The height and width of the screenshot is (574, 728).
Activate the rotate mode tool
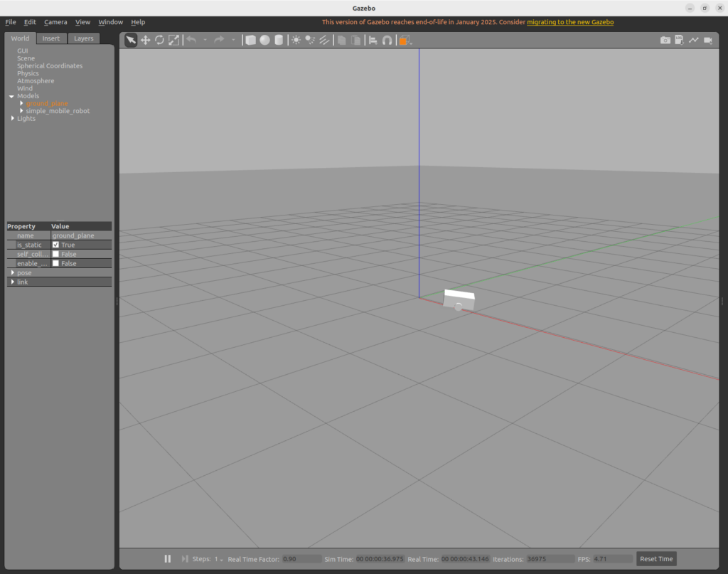[159, 41]
